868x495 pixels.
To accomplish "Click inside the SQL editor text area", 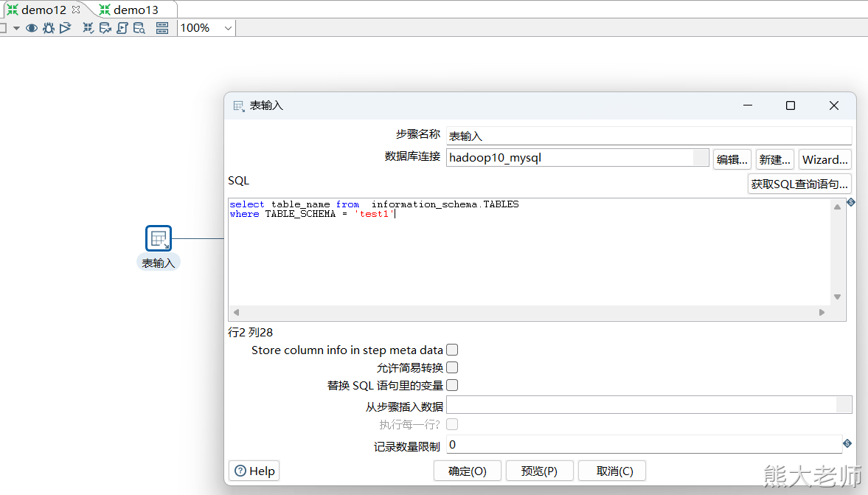I will coord(530,252).
